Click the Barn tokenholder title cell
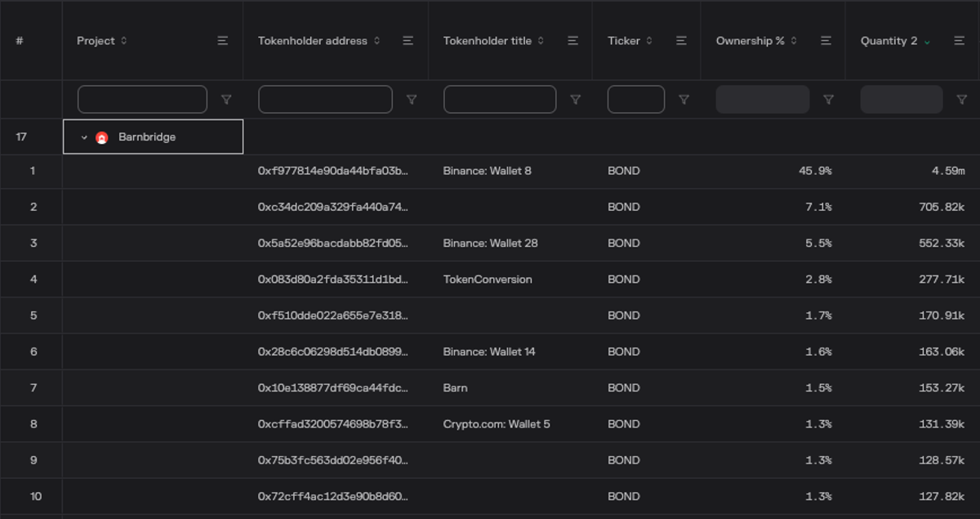 tap(456, 387)
